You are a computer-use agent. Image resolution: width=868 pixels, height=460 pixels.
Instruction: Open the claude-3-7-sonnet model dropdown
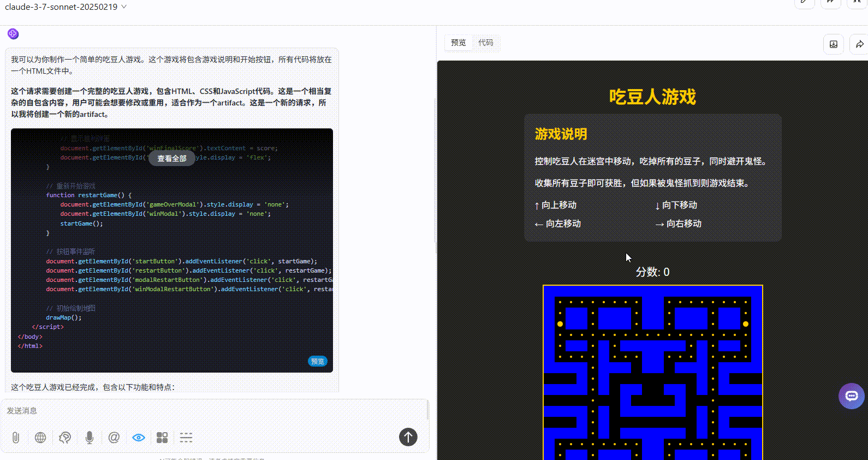66,7
